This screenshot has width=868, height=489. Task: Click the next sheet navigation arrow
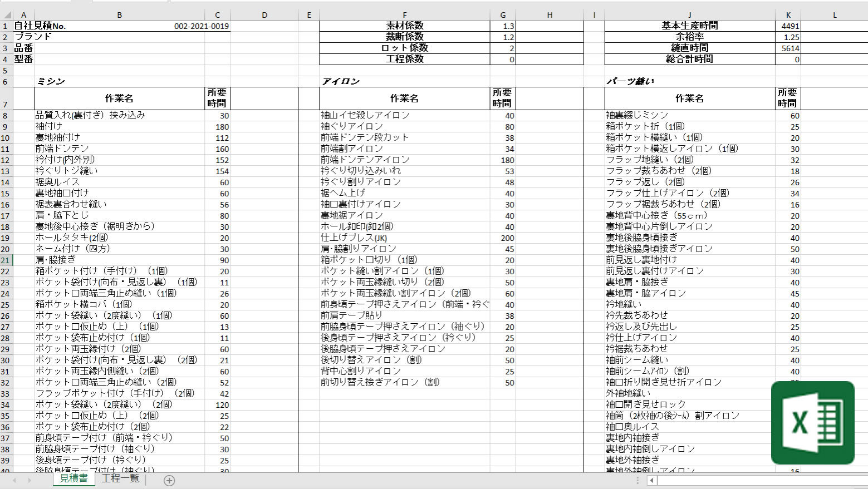click(29, 480)
